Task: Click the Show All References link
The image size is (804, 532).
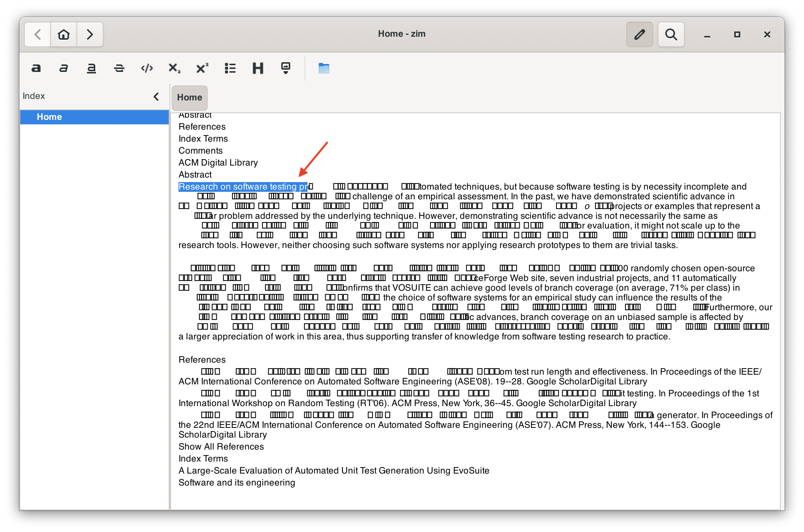Action: (x=220, y=446)
